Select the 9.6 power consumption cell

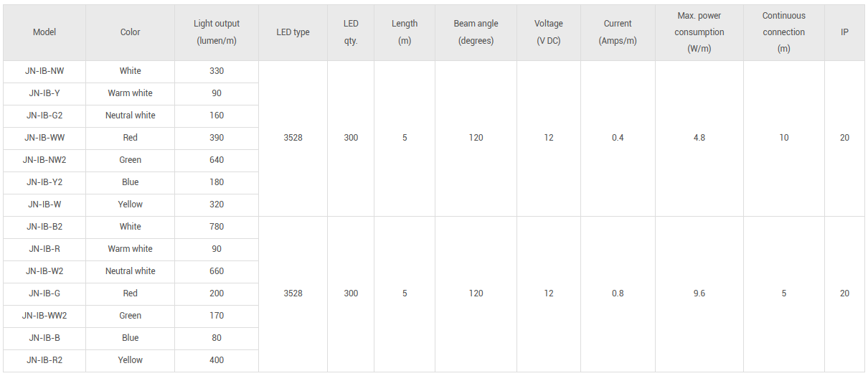(699, 293)
